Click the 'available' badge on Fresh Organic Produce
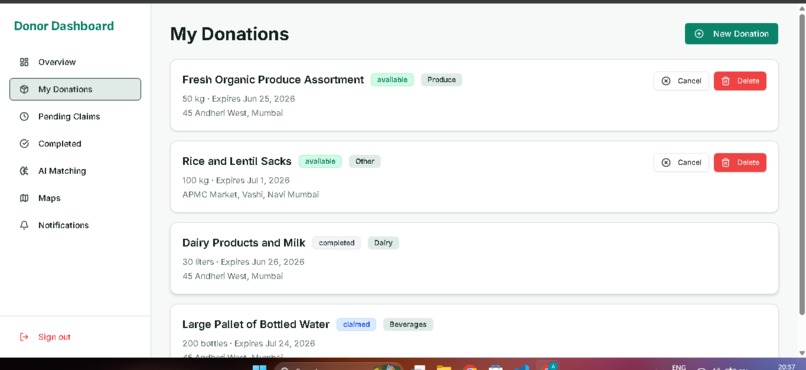The height and width of the screenshot is (370, 806). (392, 80)
